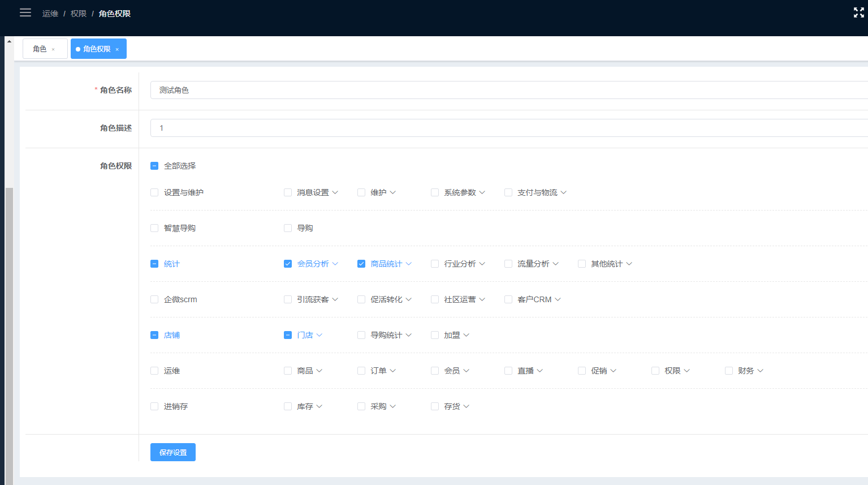Uncheck the 会员分析 checkbox
Image resolution: width=868 pixels, height=485 pixels.
(288, 264)
